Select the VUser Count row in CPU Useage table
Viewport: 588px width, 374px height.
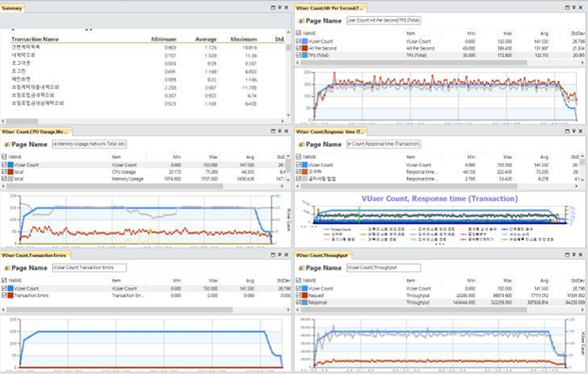click(144, 165)
